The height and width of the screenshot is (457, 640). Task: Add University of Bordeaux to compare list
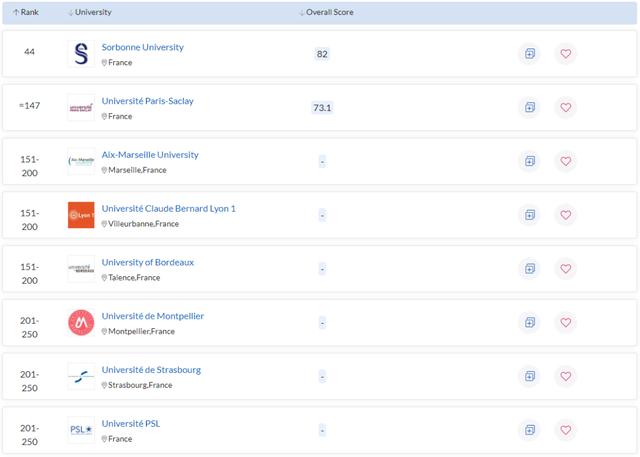click(x=529, y=268)
